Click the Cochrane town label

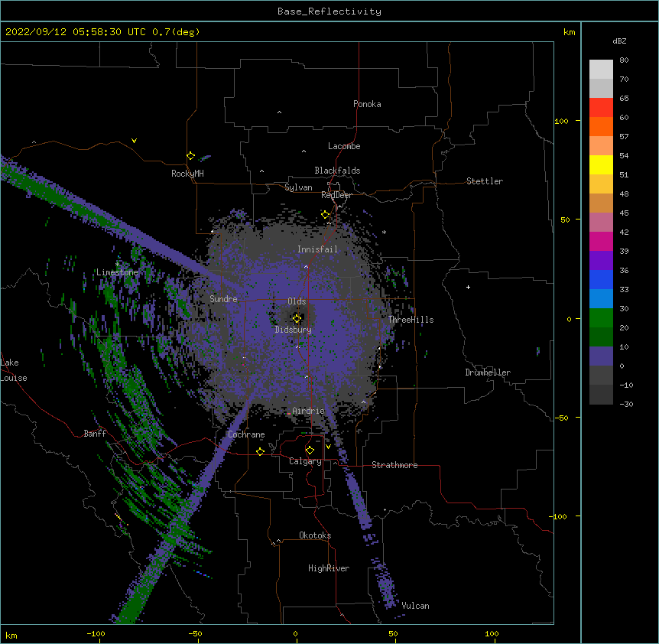tap(246, 434)
